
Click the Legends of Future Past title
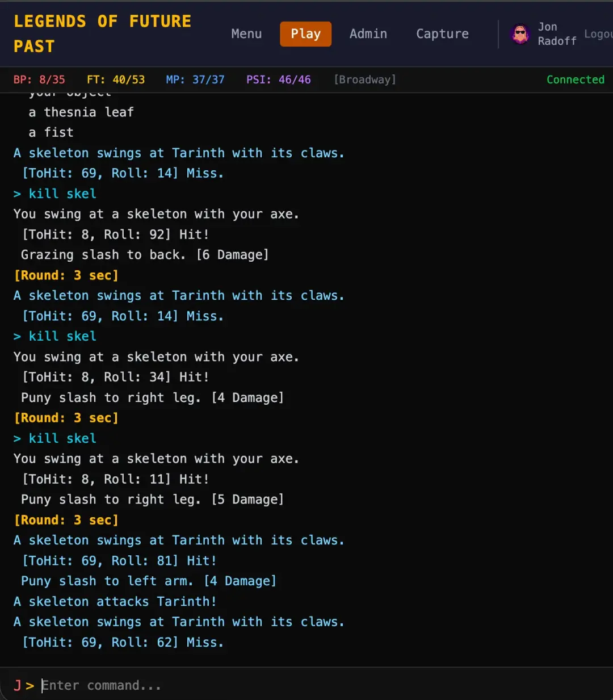(102, 33)
